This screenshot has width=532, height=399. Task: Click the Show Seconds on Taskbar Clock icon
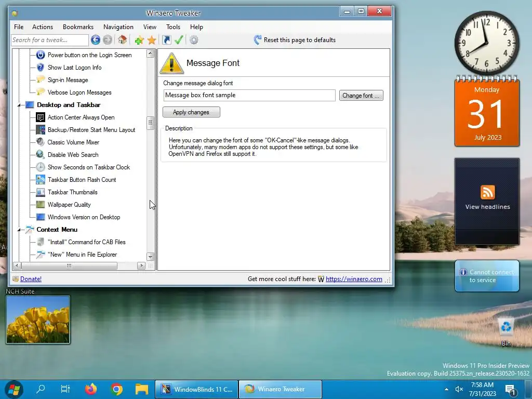pyautogui.click(x=41, y=167)
